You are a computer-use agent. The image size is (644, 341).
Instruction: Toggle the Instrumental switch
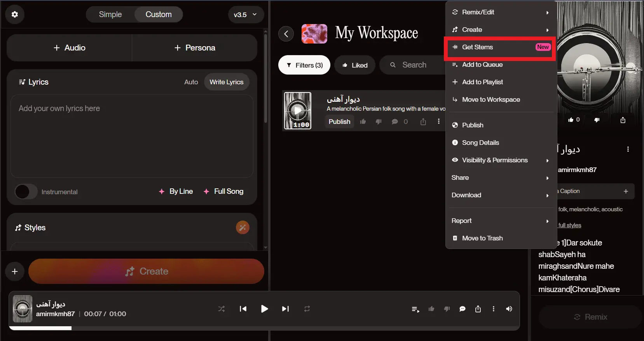pyautogui.click(x=26, y=192)
